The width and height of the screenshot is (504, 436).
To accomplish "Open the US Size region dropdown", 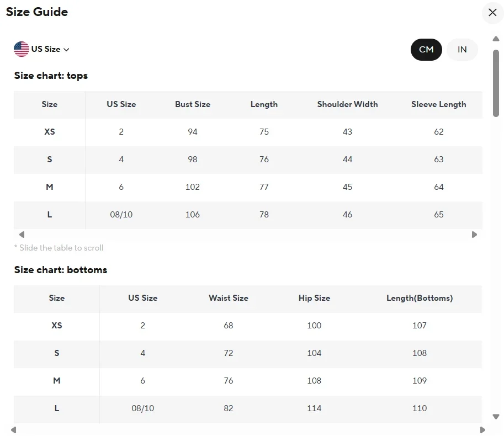I will pos(46,49).
